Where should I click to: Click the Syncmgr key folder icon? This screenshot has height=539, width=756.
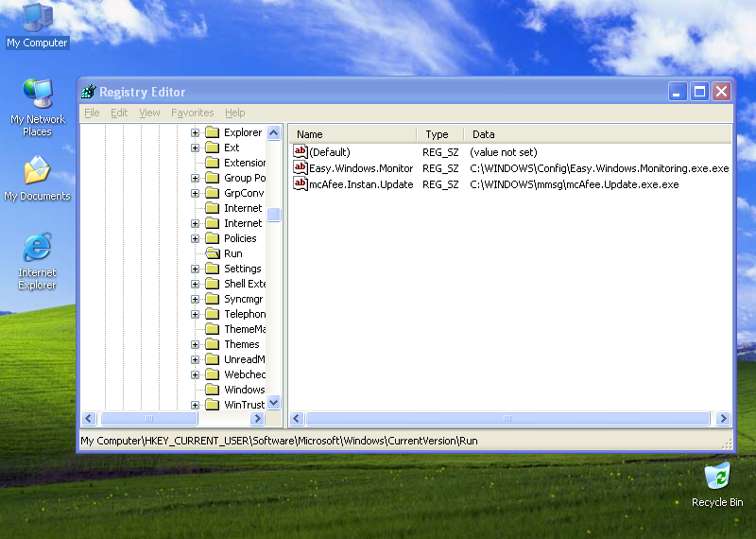point(212,299)
